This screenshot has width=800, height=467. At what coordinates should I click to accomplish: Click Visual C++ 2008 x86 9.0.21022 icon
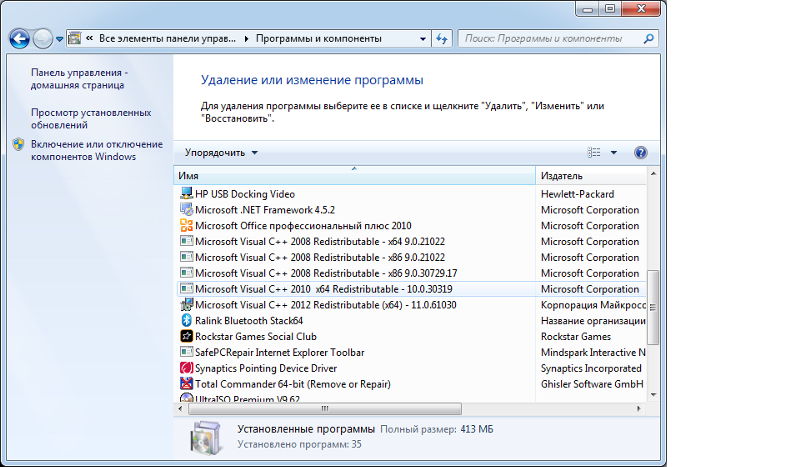pyautogui.click(x=187, y=257)
